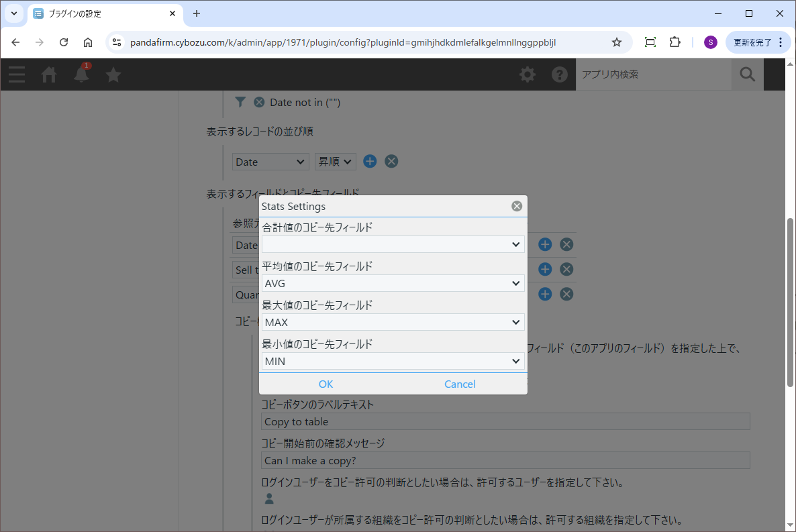Viewport: 796px width, 532px height.
Task: Click Cancel in Stats Settings dialog
Action: tap(460, 384)
